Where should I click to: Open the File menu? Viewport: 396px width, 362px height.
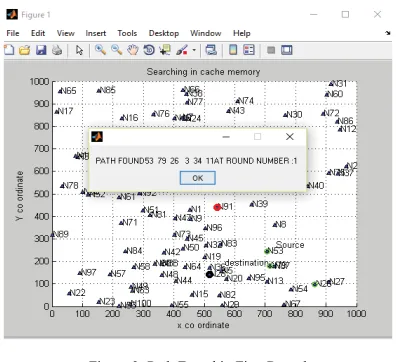[13, 33]
